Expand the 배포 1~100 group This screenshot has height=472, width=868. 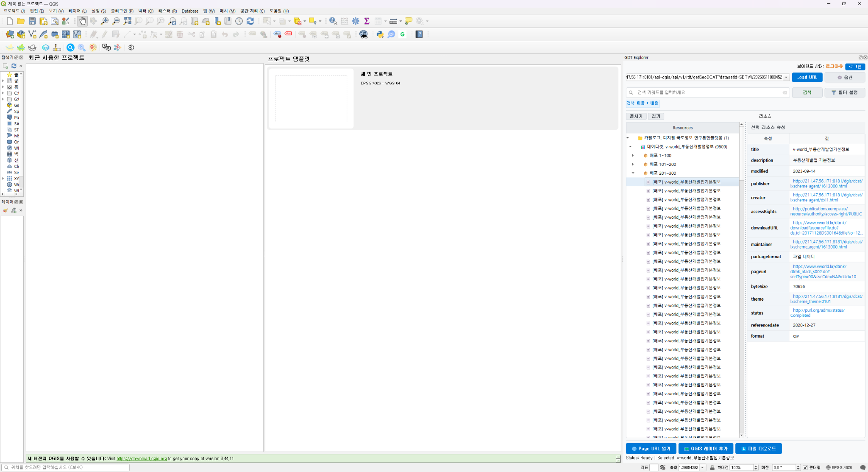click(x=633, y=156)
